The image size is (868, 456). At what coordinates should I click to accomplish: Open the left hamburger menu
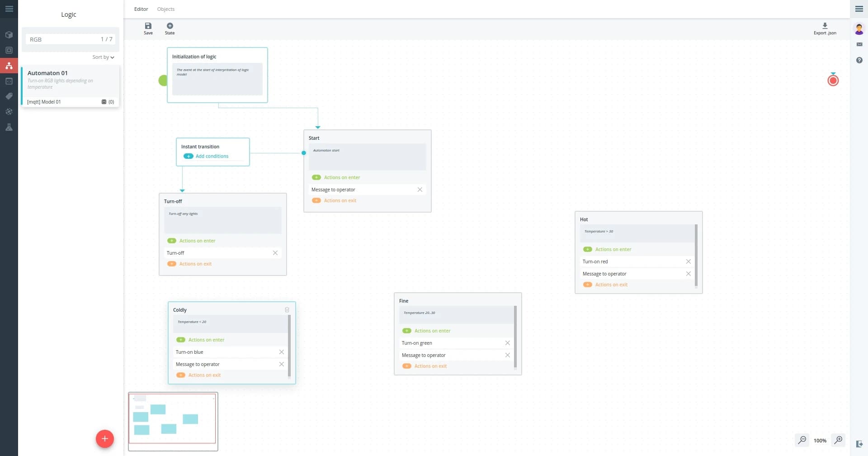9,9
